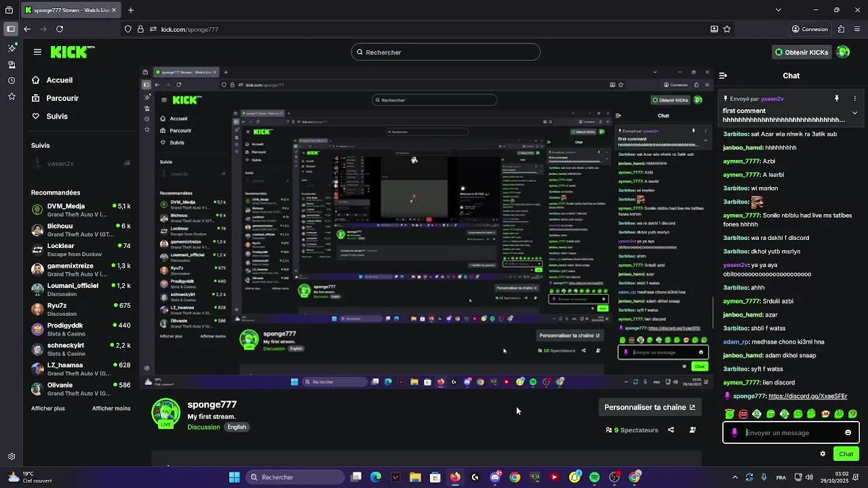Unpin the pinned chat message
868x488 pixels.
pos(836,99)
